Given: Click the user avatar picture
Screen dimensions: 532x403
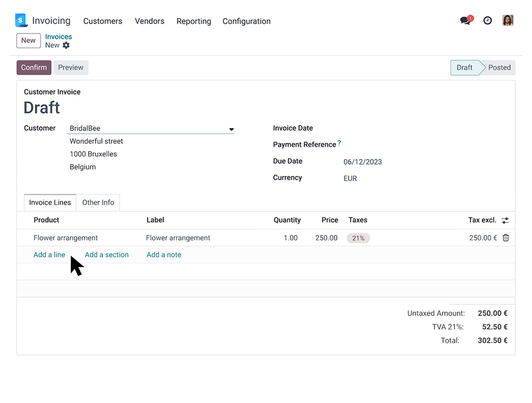Looking at the screenshot, I should click(507, 20).
